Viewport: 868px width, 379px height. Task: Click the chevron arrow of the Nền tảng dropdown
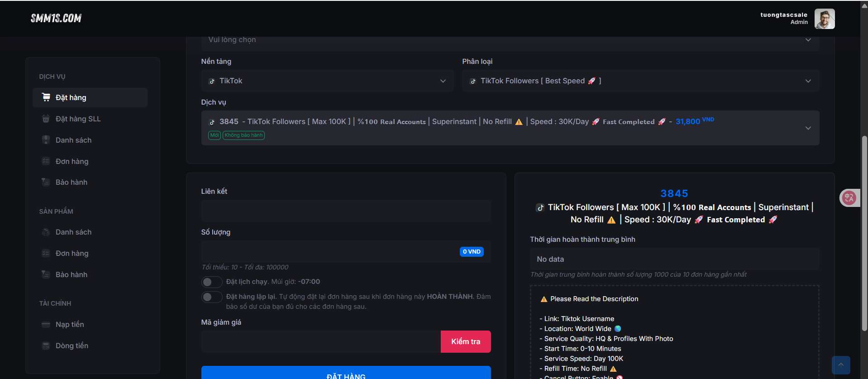[x=443, y=81]
